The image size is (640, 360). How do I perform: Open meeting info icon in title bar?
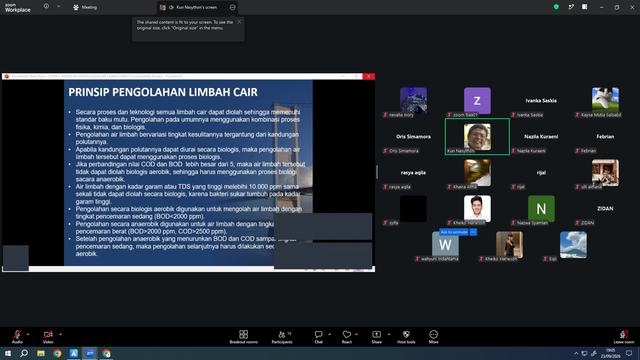tap(46, 7)
